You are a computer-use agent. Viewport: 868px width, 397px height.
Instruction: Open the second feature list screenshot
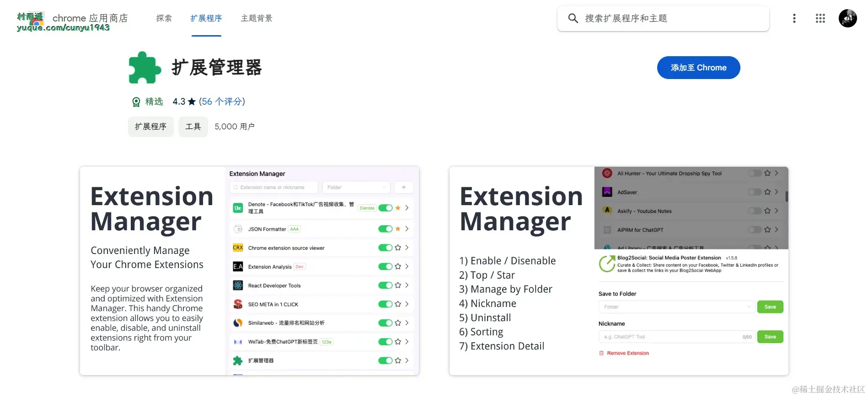point(619,271)
